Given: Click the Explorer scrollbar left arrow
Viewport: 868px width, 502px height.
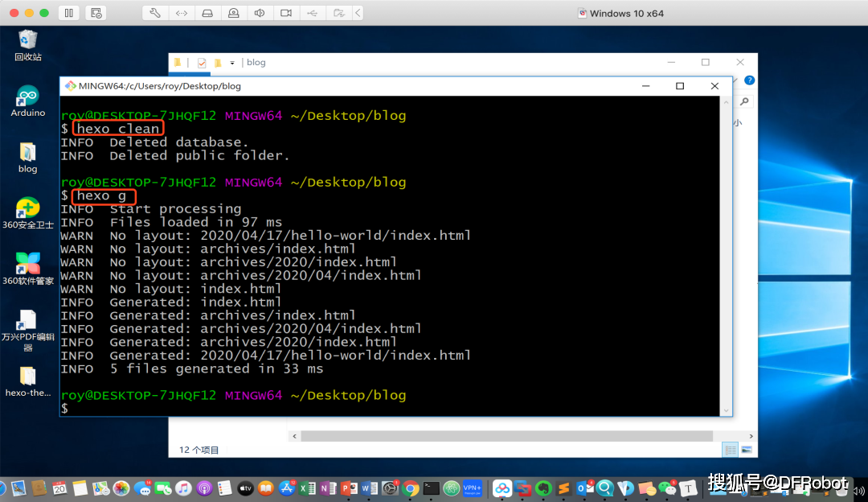Looking at the screenshot, I should [294, 437].
